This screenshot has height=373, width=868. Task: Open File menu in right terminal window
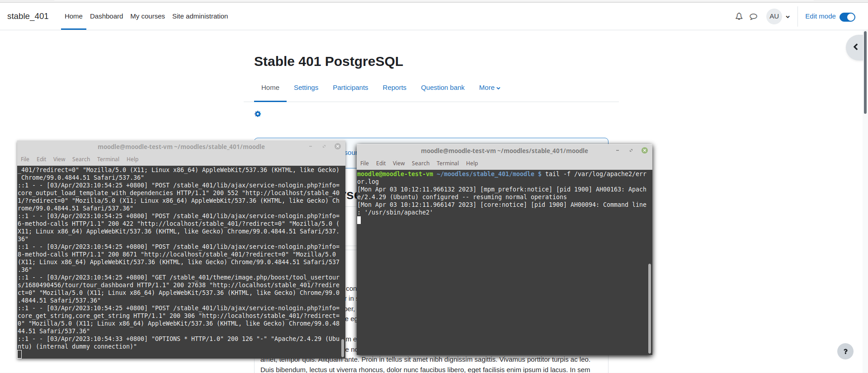click(x=364, y=163)
